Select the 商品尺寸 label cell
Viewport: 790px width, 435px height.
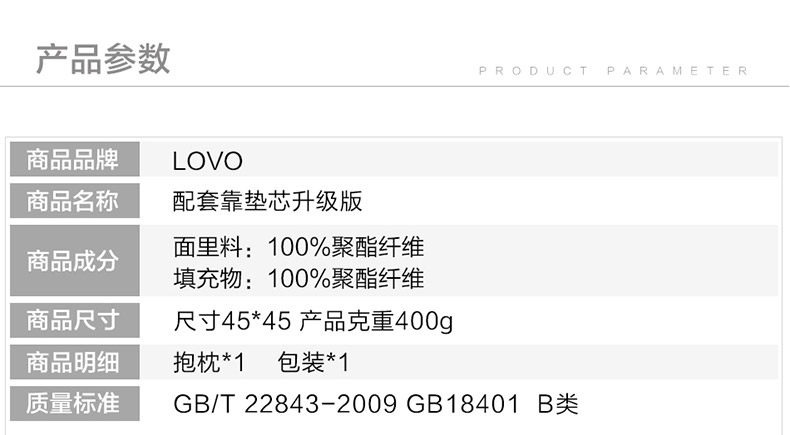75,321
